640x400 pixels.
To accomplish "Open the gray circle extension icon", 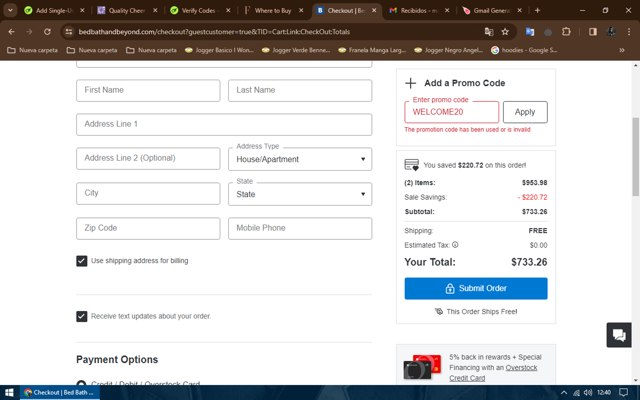I will pos(548,32).
